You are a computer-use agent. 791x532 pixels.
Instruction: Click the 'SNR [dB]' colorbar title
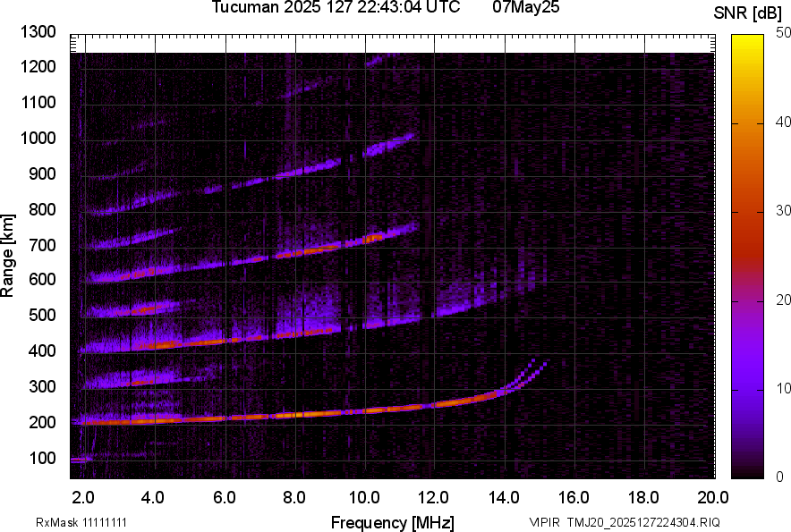(748, 13)
